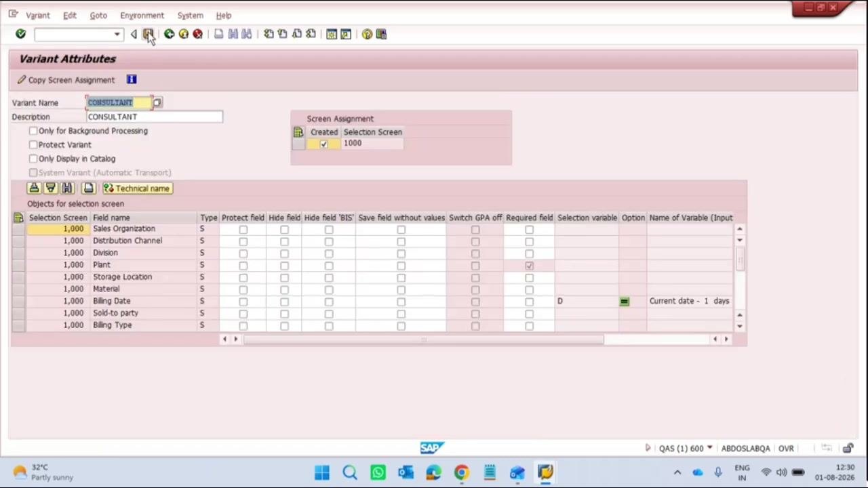Click the filter icon above objects table

tap(50, 188)
